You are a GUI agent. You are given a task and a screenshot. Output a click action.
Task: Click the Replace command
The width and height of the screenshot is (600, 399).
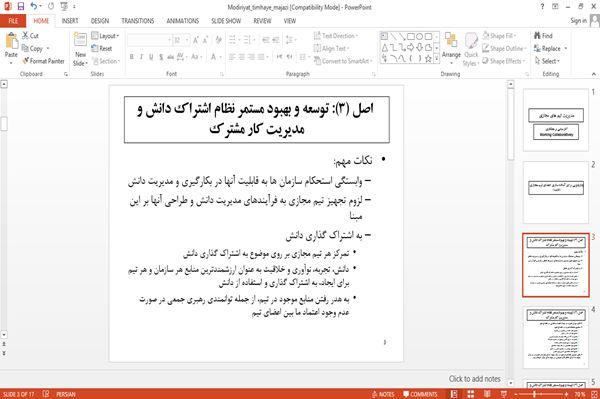tap(548, 49)
